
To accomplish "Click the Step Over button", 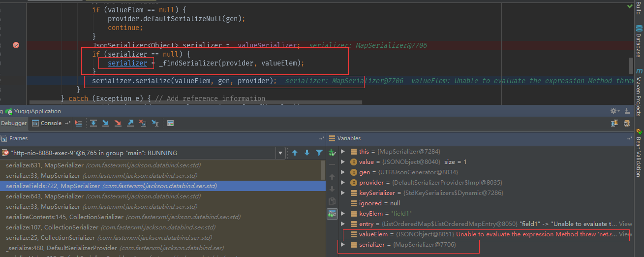I will click(93, 123).
